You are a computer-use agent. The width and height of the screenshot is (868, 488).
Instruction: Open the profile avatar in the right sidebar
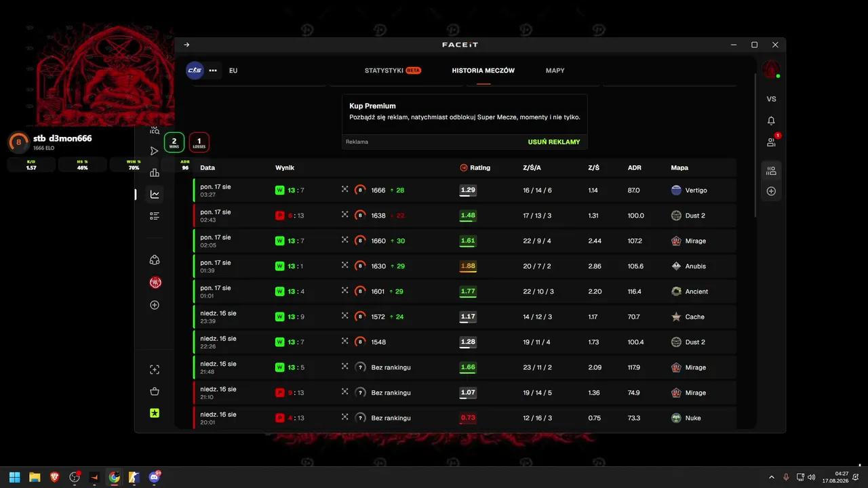[x=770, y=70]
